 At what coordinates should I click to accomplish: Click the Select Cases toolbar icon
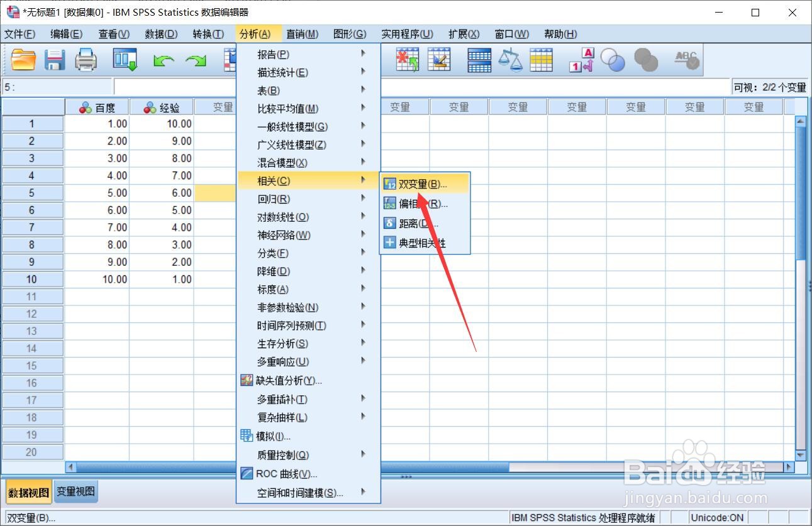[x=541, y=60]
